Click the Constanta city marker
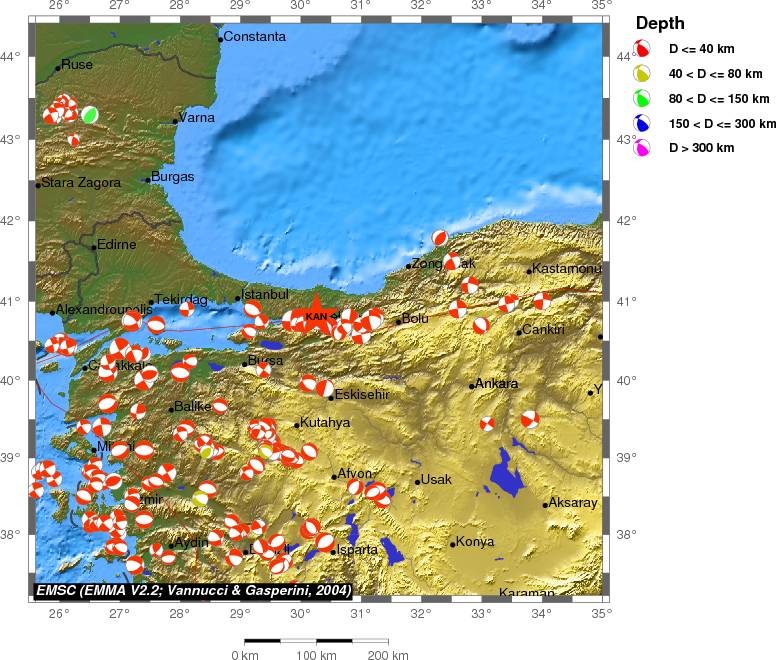Image resolution: width=776 pixels, height=660 pixels. (220, 39)
